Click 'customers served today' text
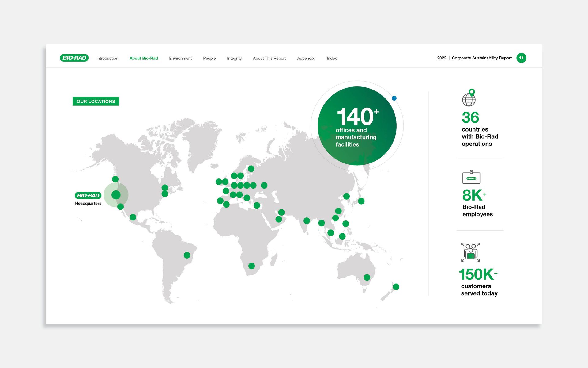Image resolution: width=588 pixels, height=368 pixels. [479, 290]
